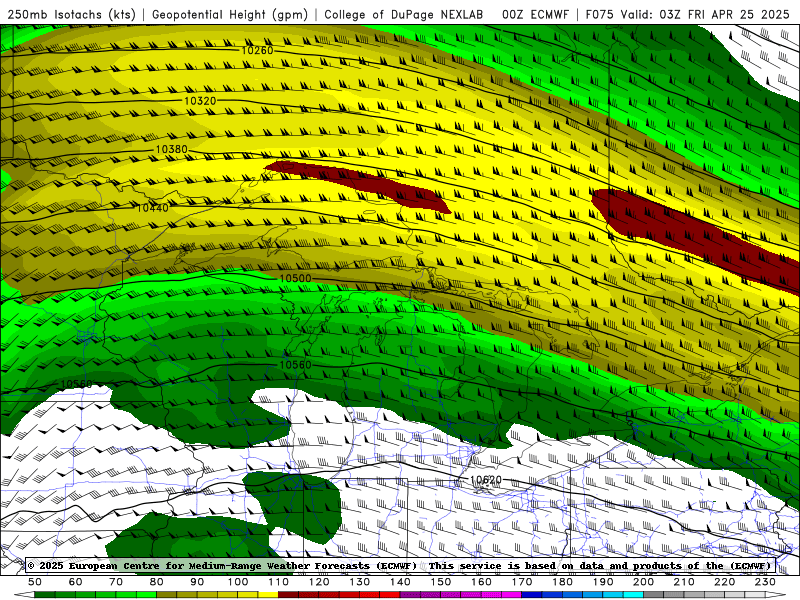
Task: Click the 150 knot legend value
Action: pyautogui.click(x=440, y=582)
